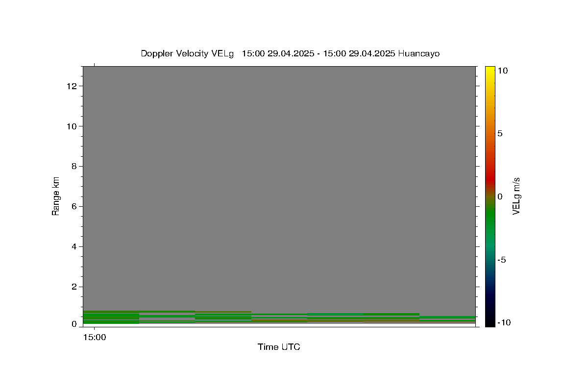Click the Range km axis title

point(56,196)
